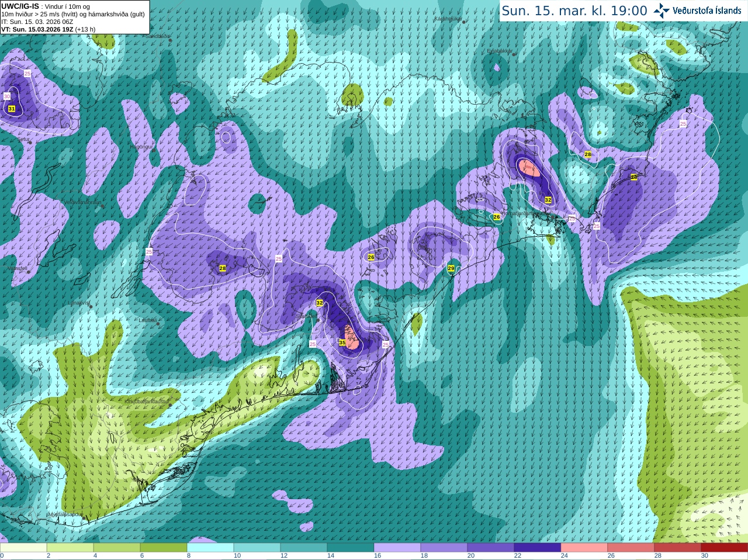Click the VT: Sun. 15.03.2026 19Z line
748x560 pixels.
click(48, 29)
